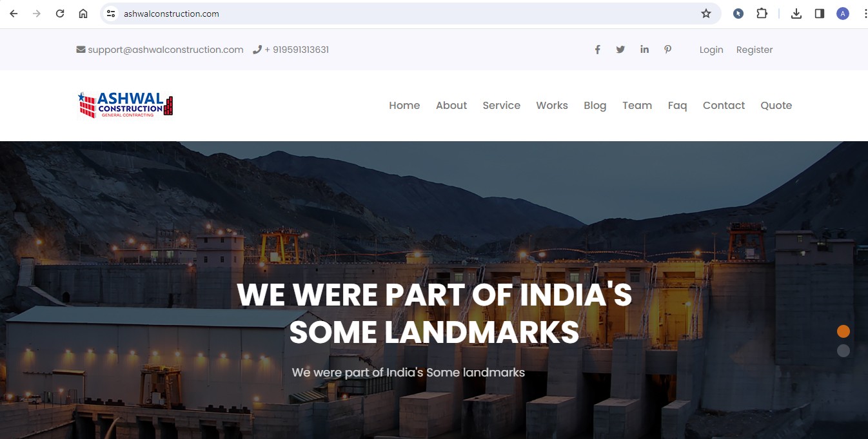Viewport: 868px width, 439px height.
Task: Toggle the browser side panel
Action: point(820,14)
